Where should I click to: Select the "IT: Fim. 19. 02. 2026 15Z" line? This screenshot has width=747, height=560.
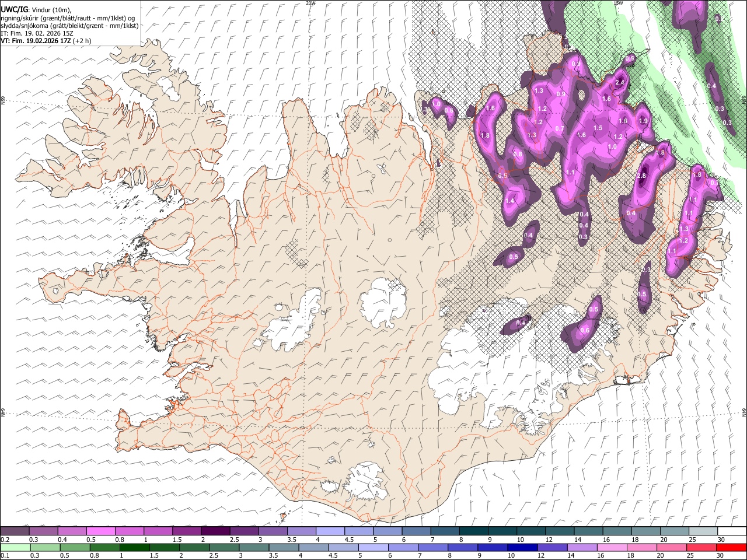[37, 33]
